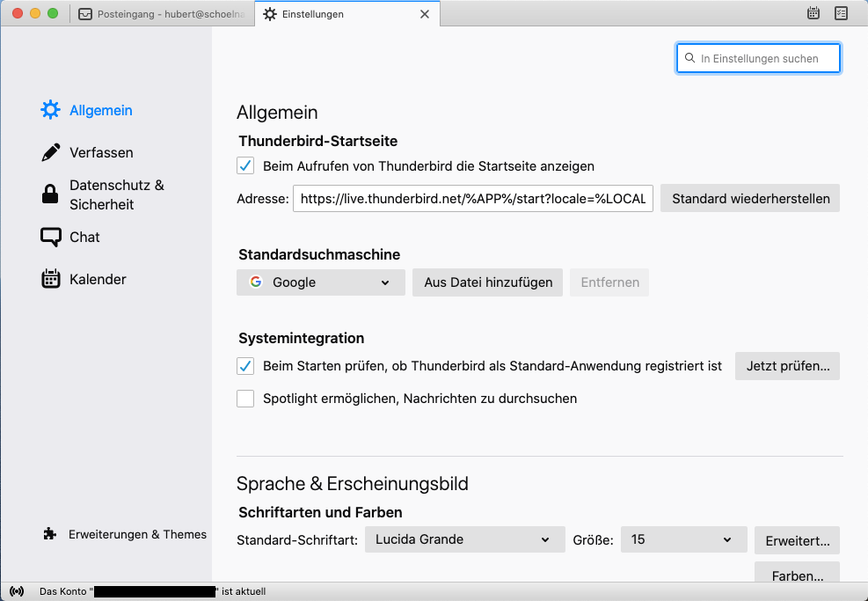Click online status icon in status bar

click(x=17, y=591)
